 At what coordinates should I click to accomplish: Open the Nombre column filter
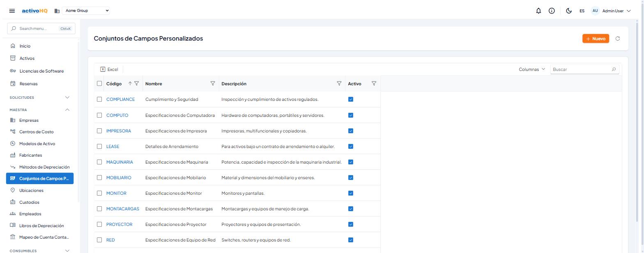[213, 84]
